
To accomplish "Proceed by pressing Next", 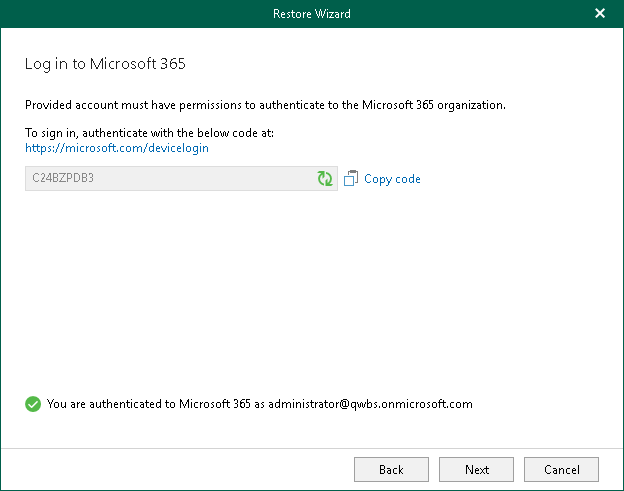I will (477, 469).
